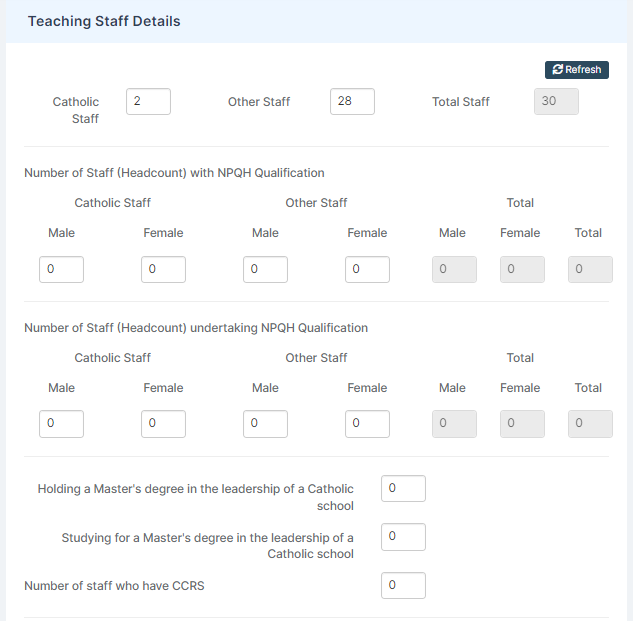Click the Refresh button
633x621 pixels.
[576, 70]
